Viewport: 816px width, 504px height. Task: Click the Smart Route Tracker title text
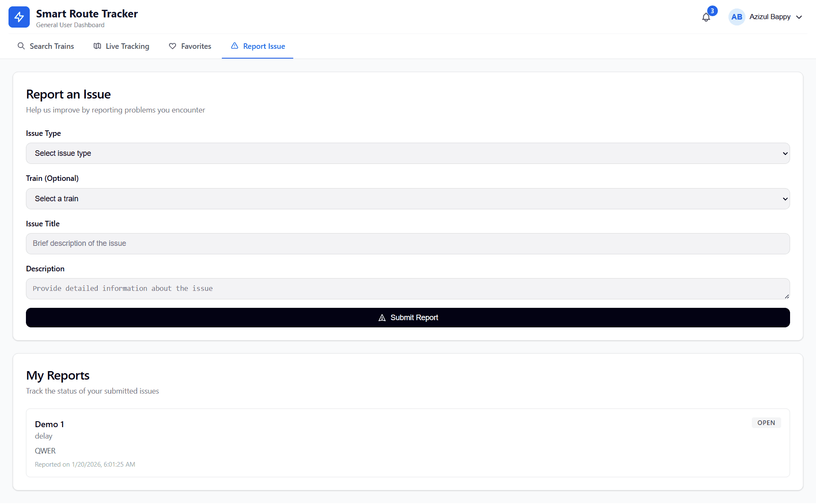pyautogui.click(x=87, y=14)
